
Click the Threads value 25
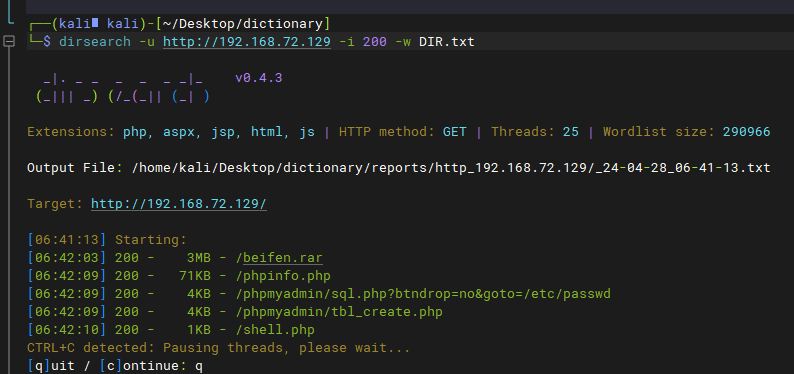tap(571, 132)
